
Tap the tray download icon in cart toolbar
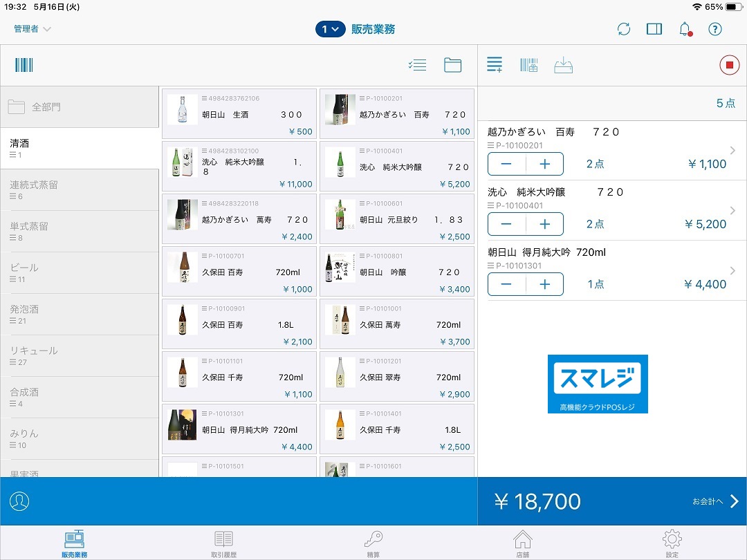[564, 65]
